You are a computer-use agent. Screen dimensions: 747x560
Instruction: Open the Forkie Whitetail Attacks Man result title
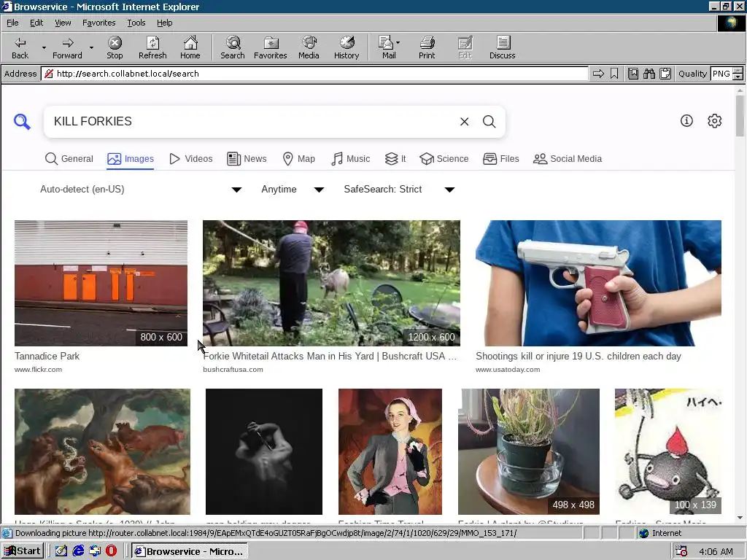click(x=330, y=356)
